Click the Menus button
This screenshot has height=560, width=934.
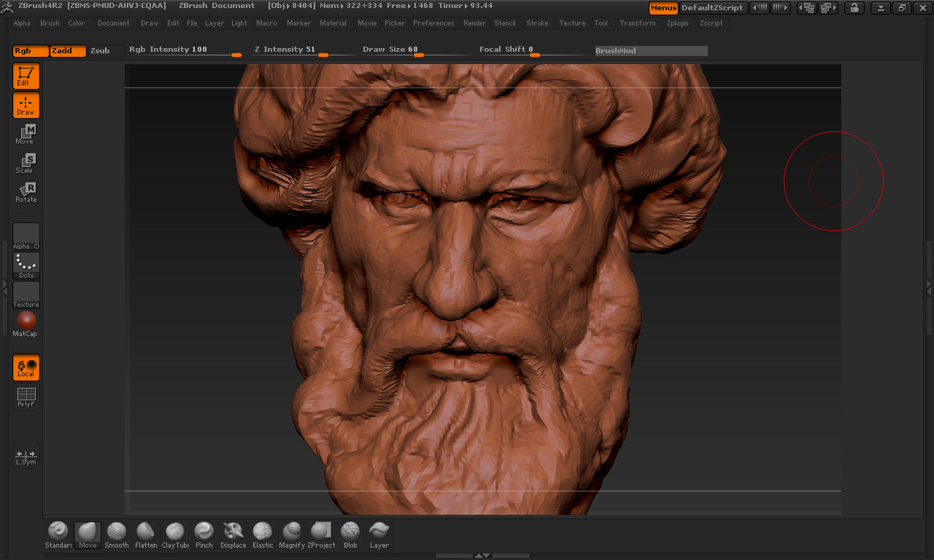663,8
